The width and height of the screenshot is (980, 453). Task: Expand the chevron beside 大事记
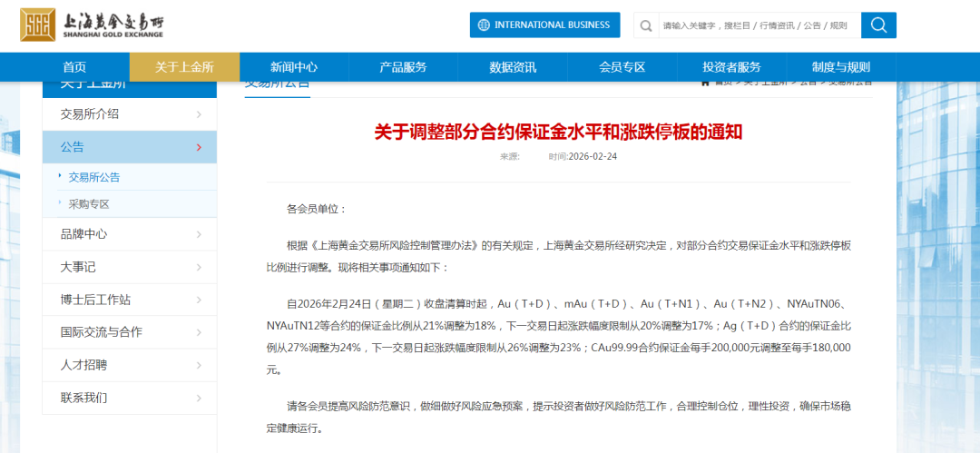(x=199, y=267)
